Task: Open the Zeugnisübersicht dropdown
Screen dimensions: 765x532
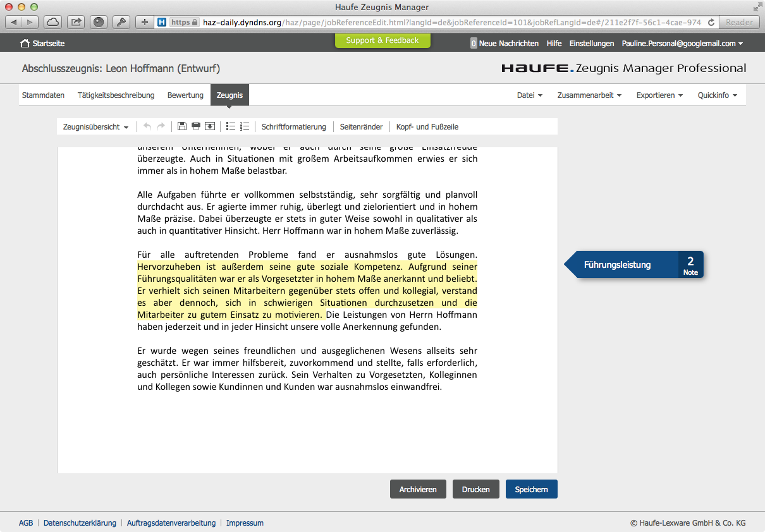Action: coord(95,127)
